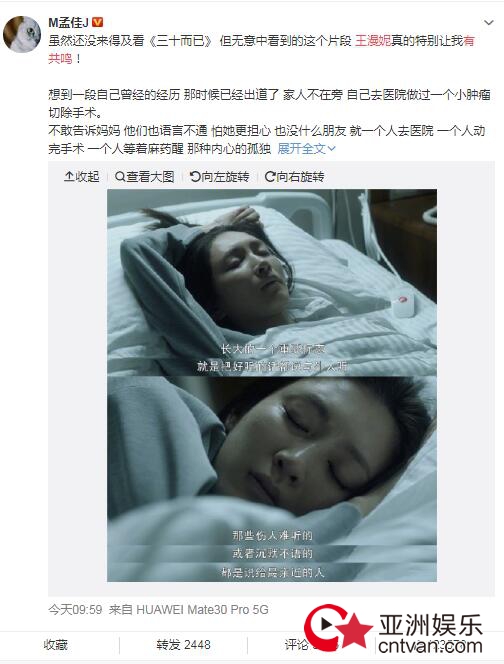The width and height of the screenshot is (504, 664).
Task: Open the 王漫妮 highlighted topic link
Action: tap(373, 41)
